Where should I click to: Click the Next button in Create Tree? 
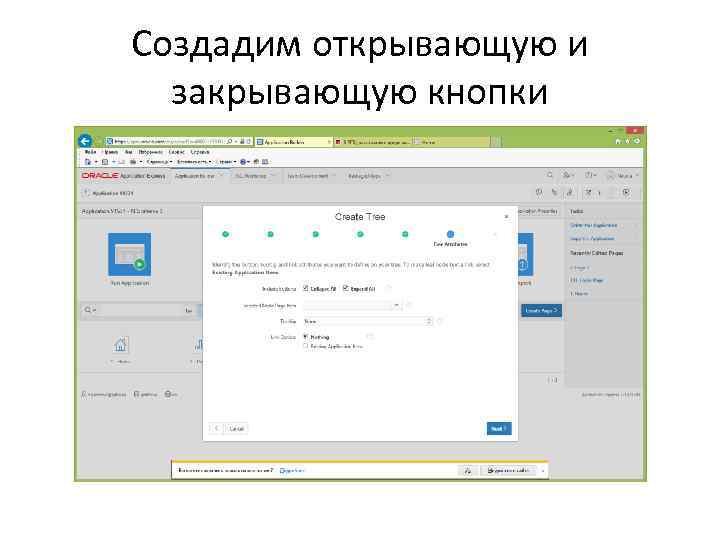(x=499, y=428)
